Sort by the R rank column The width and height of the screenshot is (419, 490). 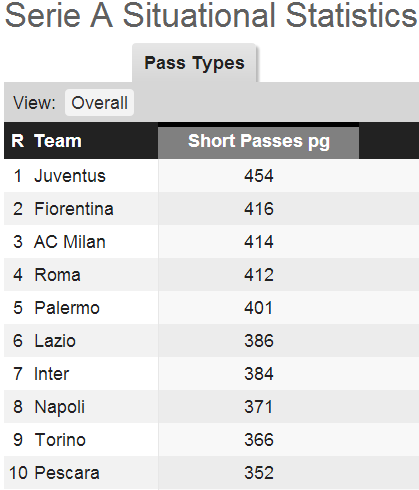(17, 141)
